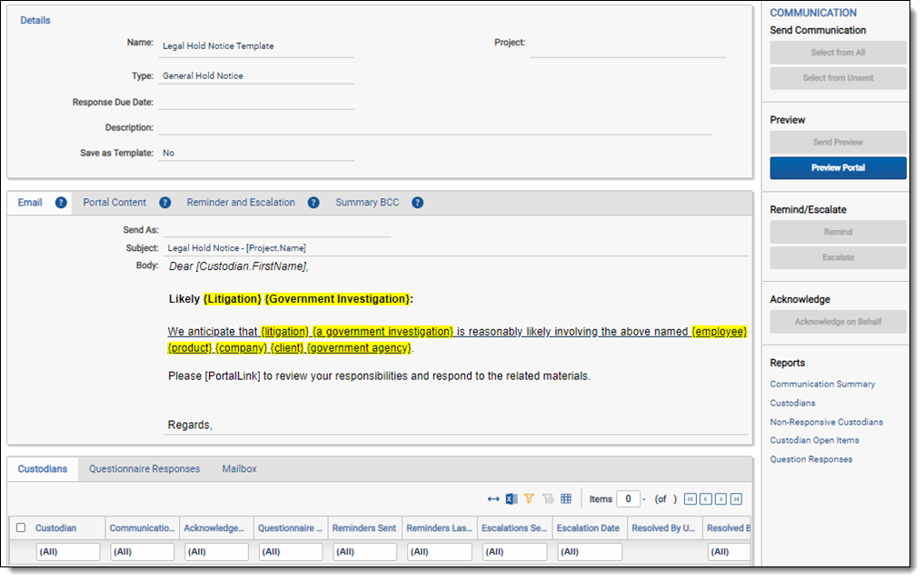Click the Description field
924x581 pixels.
click(435, 126)
